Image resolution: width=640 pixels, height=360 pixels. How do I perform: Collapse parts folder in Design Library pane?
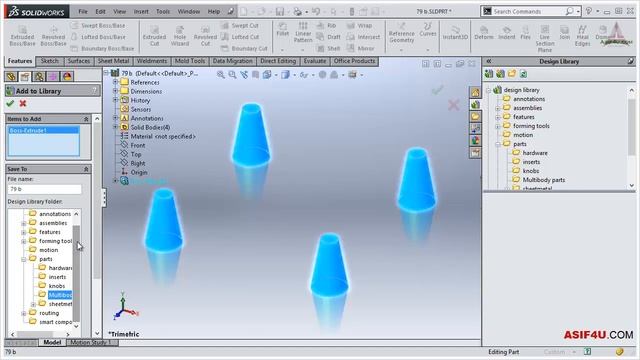coord(498,144)
